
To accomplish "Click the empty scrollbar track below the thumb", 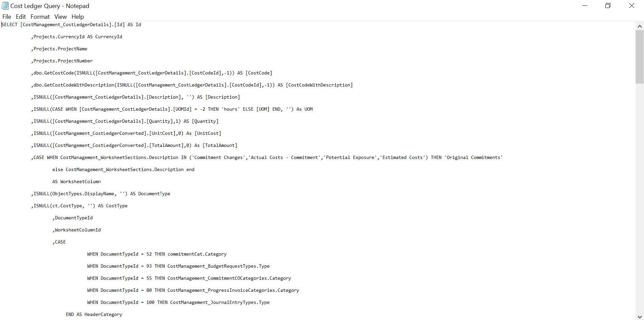I will tap(640, 201).
